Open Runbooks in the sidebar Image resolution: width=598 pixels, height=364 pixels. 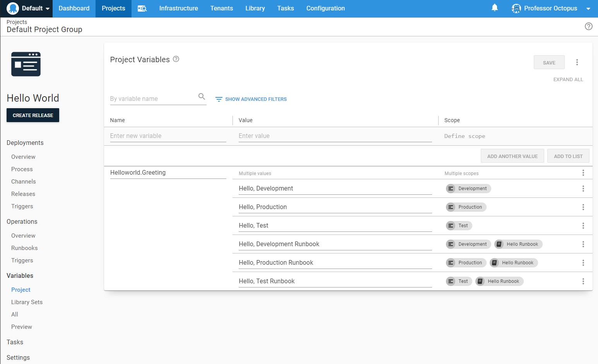coord(24,248)
